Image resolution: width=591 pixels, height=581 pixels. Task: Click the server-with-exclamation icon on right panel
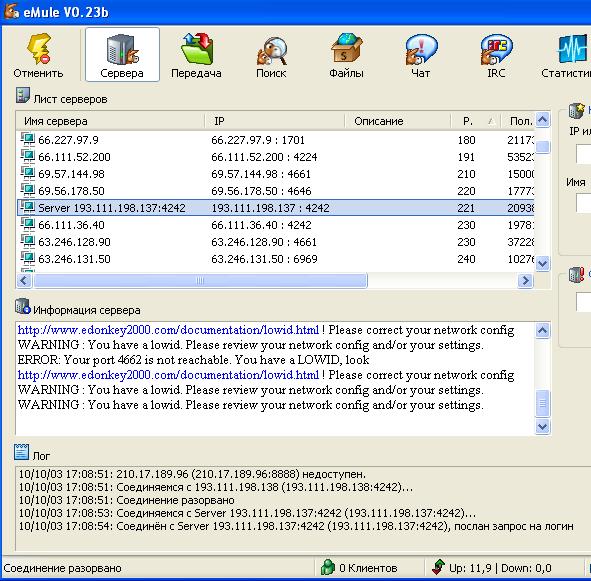[x=577, y=274]
